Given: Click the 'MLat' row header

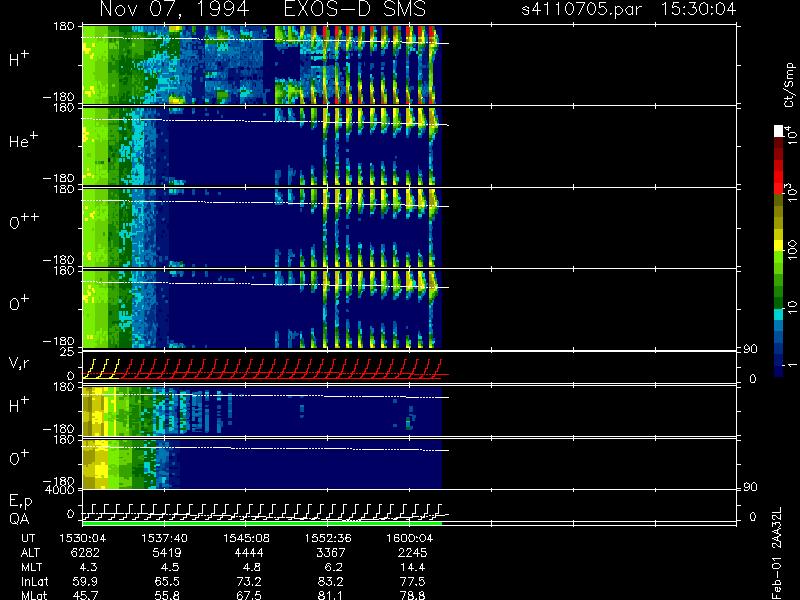Looking at the screenshot, I should [34, 595].
